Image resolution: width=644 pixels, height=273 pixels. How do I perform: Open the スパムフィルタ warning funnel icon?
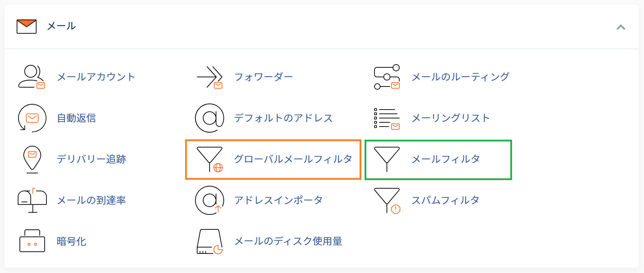(x=387, y=201)
